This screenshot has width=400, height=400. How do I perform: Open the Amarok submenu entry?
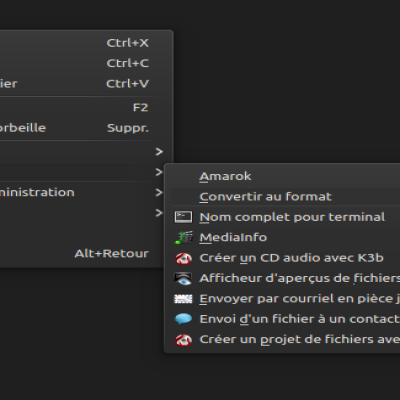tap(285, 176)
